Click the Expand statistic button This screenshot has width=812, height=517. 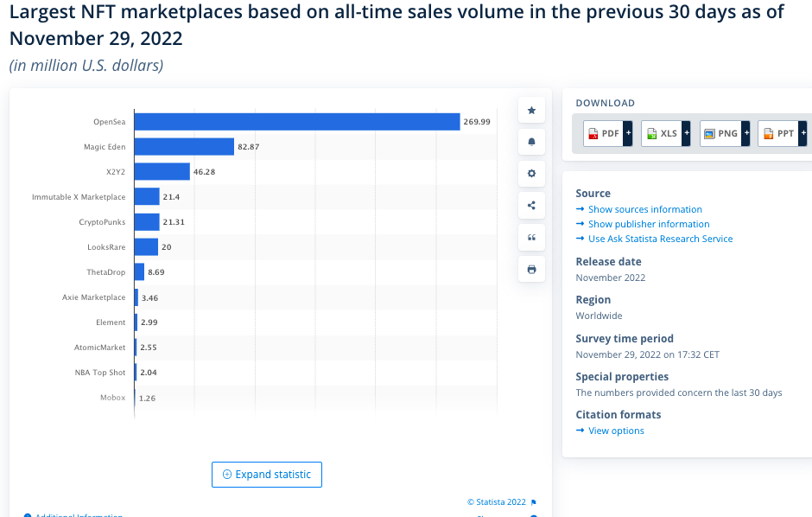click(x=267, y=475)
